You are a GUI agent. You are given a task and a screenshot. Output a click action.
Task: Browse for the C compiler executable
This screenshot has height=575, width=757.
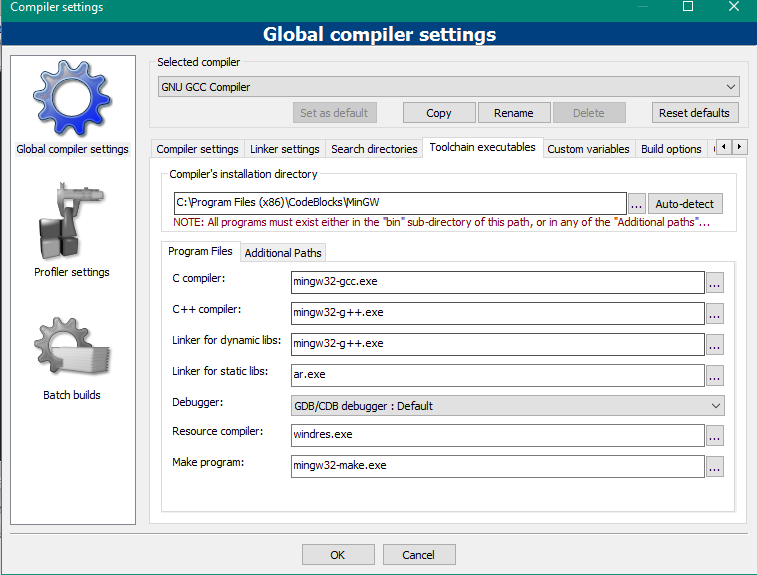714,282
